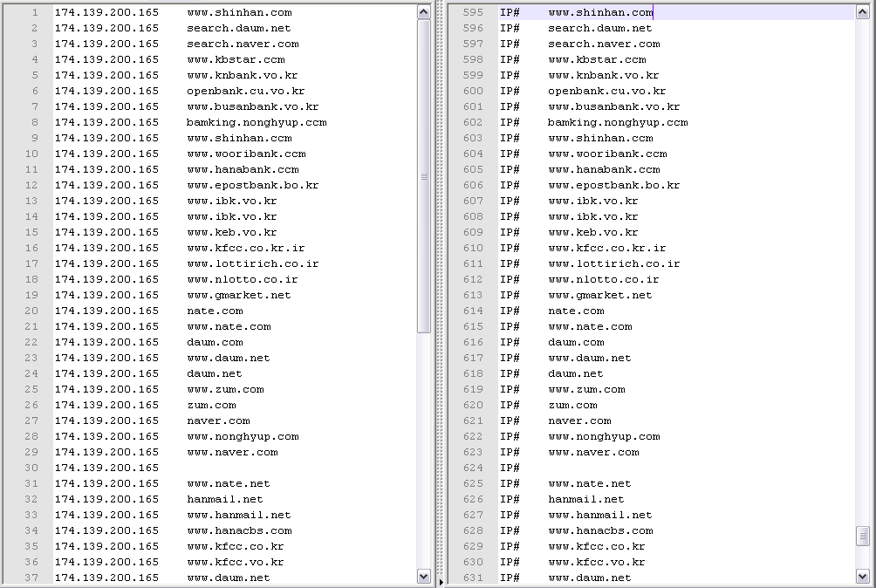876x588 pixels.
Task: Click daum.com on line 22
Action: (215, 342)
